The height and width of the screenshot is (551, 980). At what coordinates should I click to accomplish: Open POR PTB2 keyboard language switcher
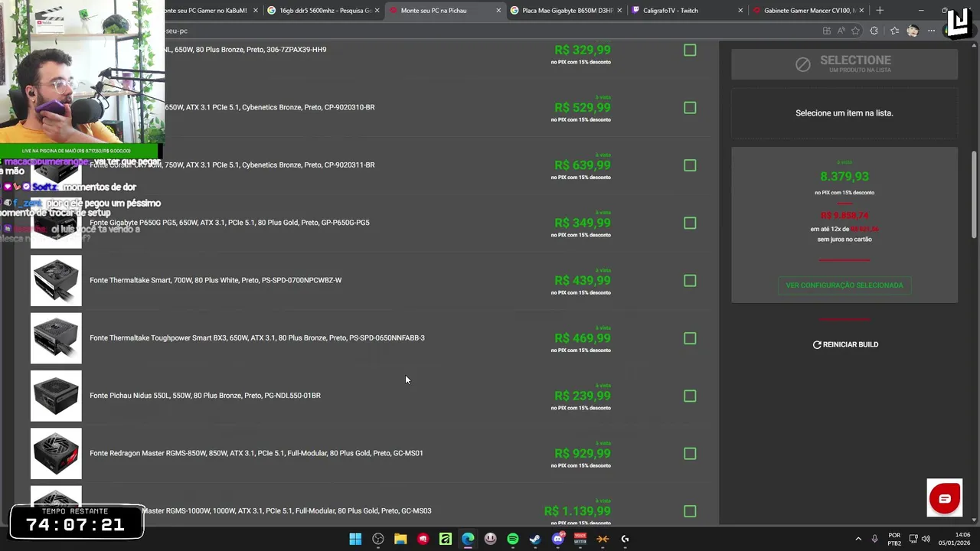(x=894, y=539)
